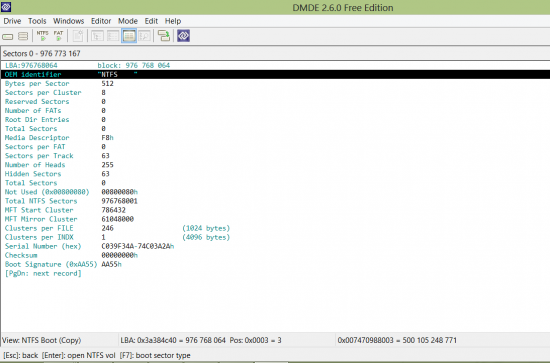Screen dimensions: 550x363
Task: Click the Serial Number (hex) value
Action: [x=138, y=247]
